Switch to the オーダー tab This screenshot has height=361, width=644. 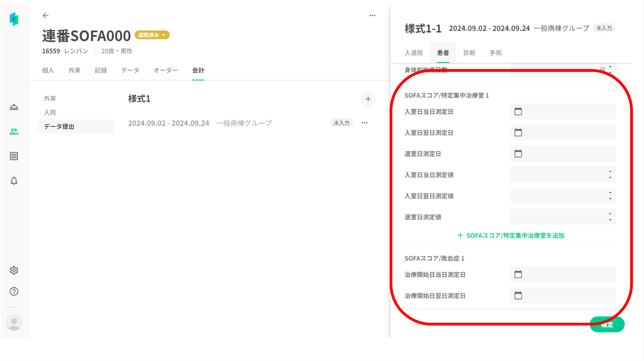(x=165, y=70)
